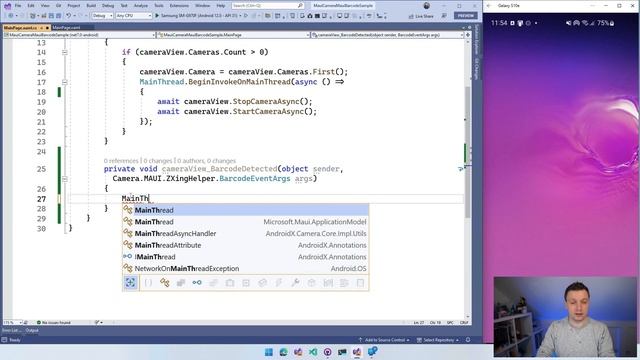Click the 0 references CodeLens link
Screen dimensions: 640x360
pos(121,161)
